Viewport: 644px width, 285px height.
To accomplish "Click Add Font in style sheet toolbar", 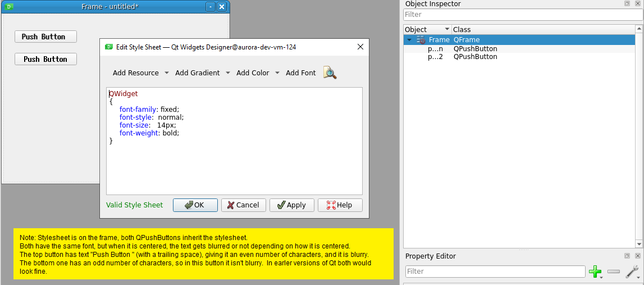I will click(x=300, y=73).
